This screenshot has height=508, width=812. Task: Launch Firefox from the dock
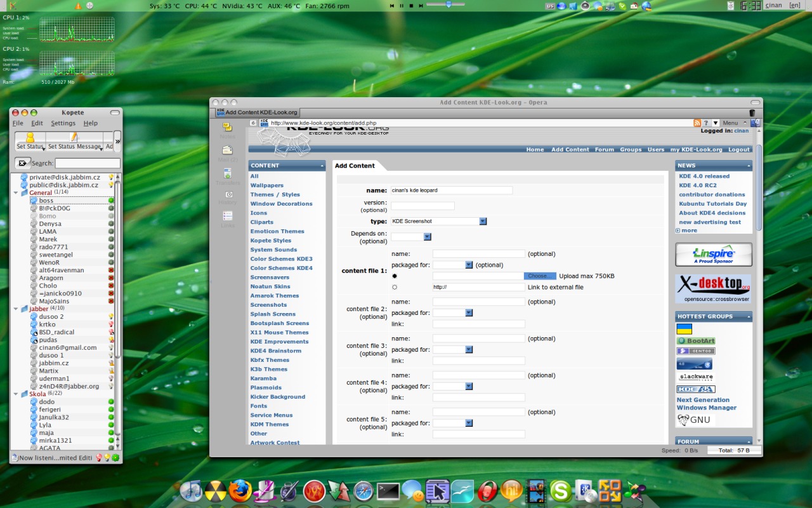pos(240,490)
